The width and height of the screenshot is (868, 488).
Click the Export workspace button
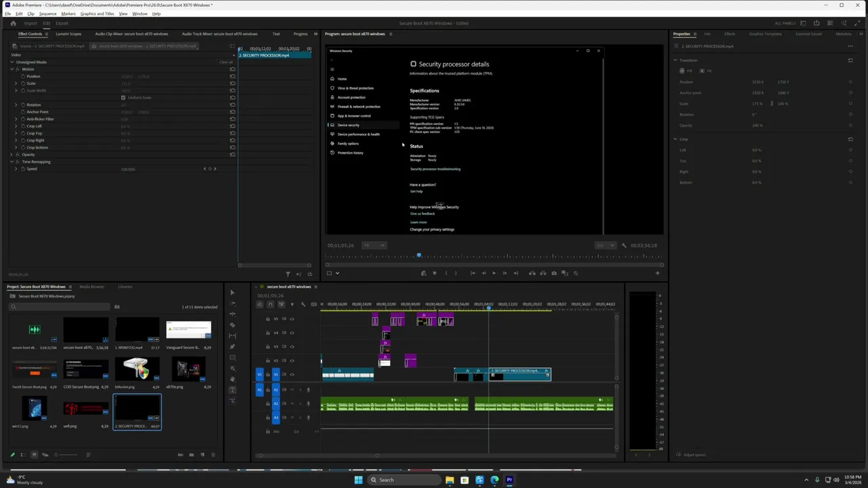click(x=62, y=23)
